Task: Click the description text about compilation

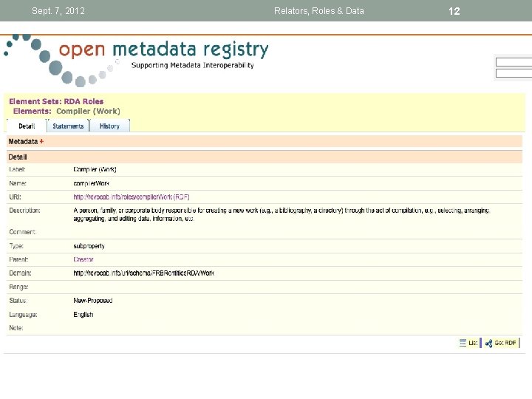Action: (x=282, y=214)
